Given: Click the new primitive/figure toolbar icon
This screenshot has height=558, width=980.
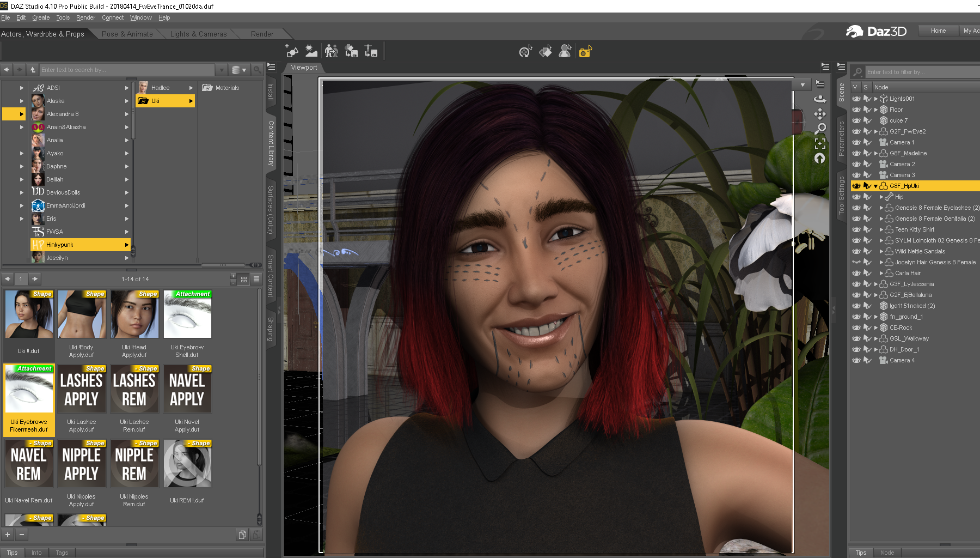Looking at the screenshot, I should [292, 51].
